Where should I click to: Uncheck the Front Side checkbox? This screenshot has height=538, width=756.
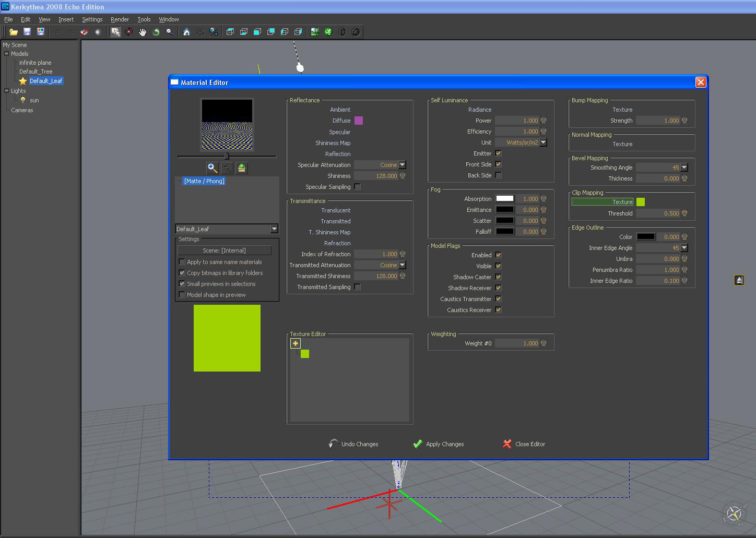[x=499, y=164]
